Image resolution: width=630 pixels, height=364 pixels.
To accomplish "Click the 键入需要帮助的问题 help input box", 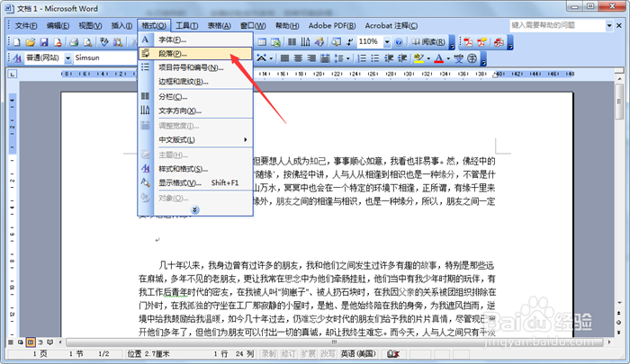I will pos(558,26).
